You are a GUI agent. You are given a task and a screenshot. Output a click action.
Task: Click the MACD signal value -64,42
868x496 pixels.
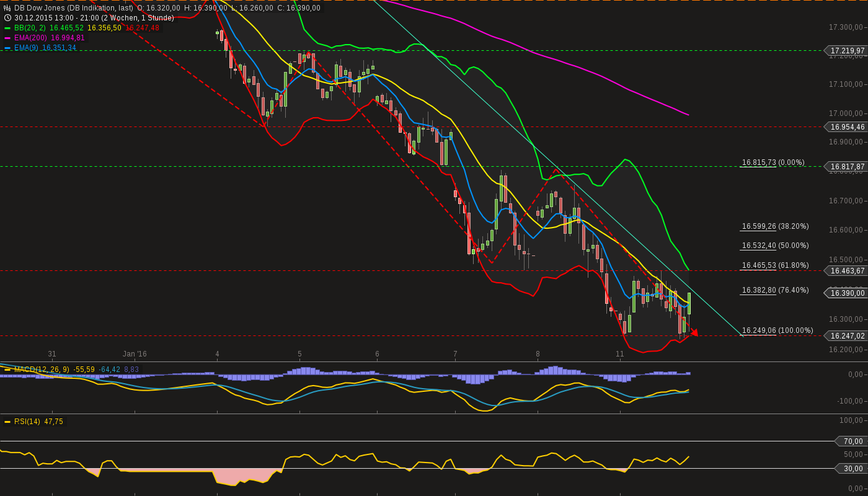point(110,370)
